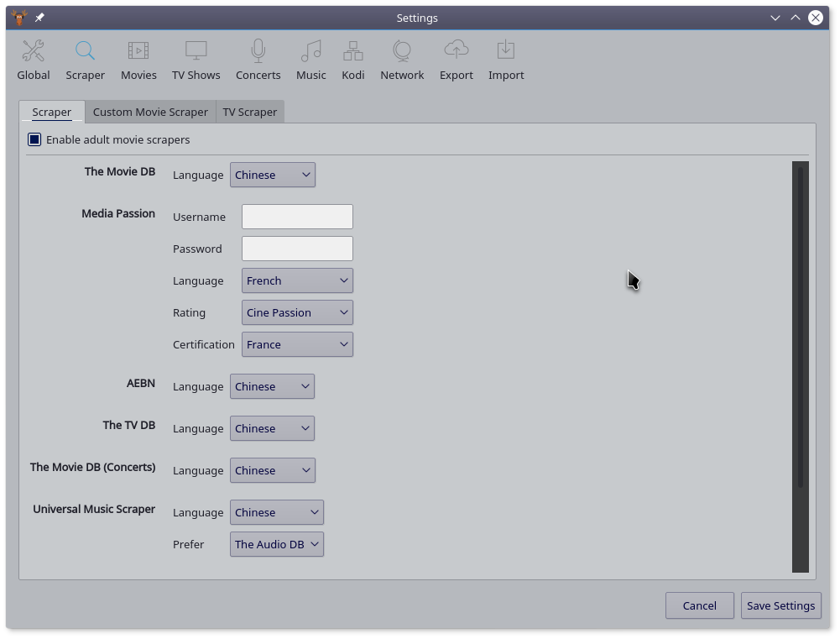Select the Movies settings icon
This screenshot has height=639, width=840.
point(138,60)
